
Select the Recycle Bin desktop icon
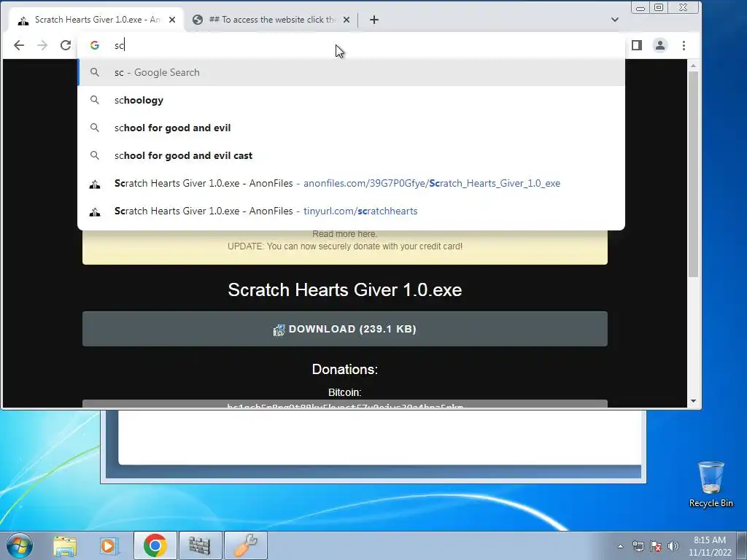pos(711,485)
